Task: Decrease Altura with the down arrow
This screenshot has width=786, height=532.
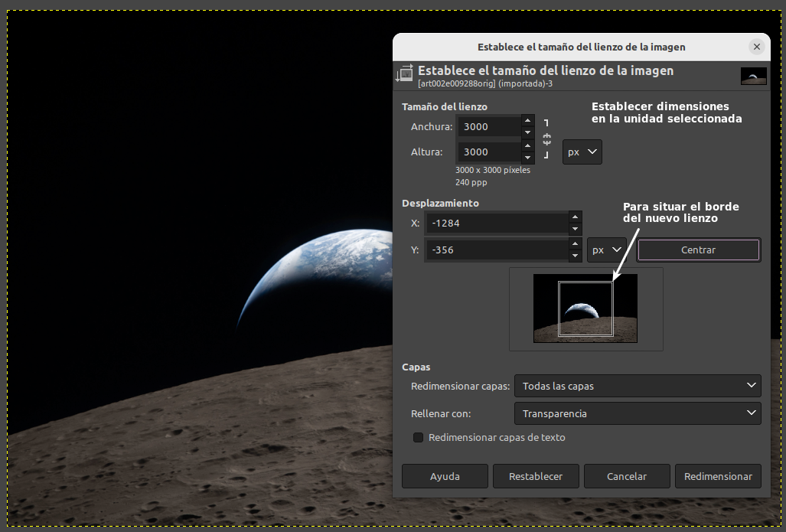Action: click(x=527, y=158)
